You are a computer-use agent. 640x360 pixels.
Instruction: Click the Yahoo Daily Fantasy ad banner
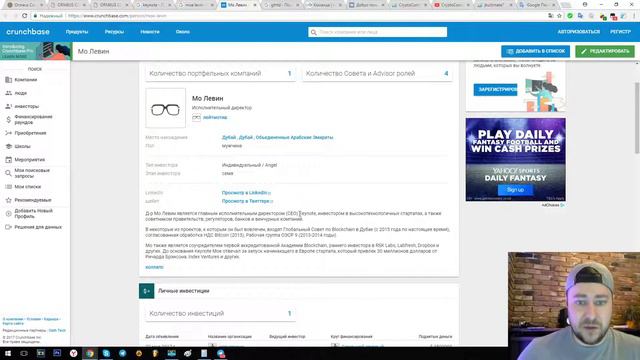pyautogui.click(x=516, y=160)
